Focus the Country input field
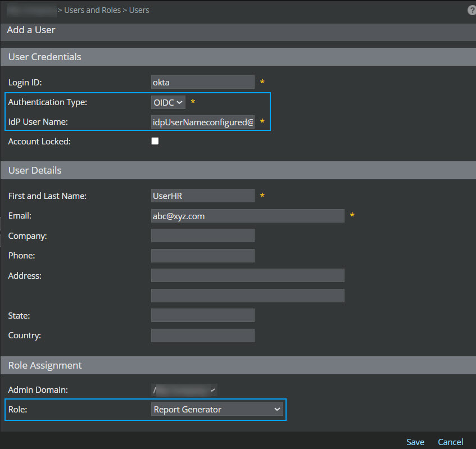Screen dimensions: 476x449 tap(203, 335)
